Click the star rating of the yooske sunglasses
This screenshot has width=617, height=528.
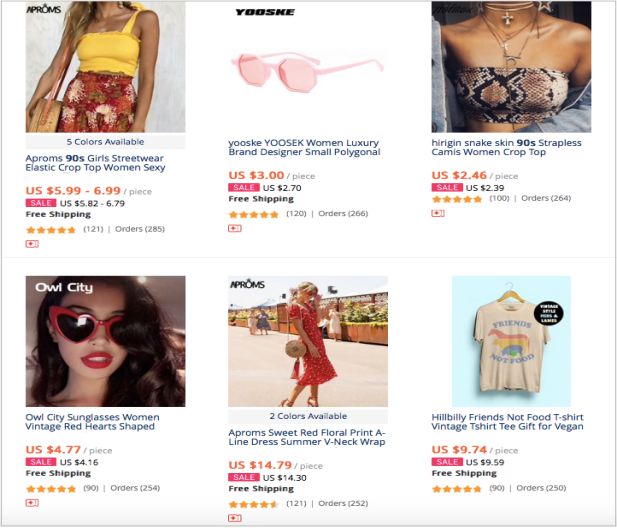coord(253,214)
